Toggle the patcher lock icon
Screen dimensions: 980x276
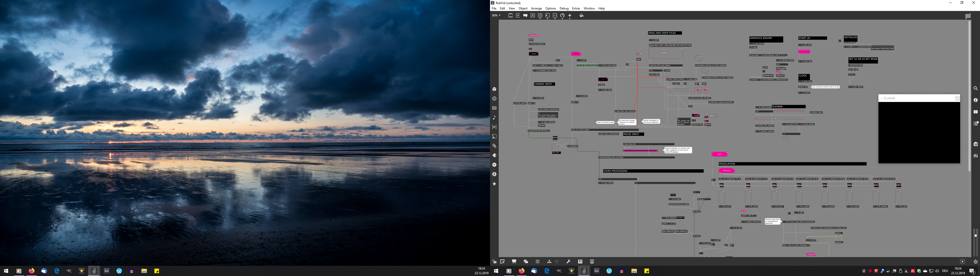(x=494, y=261)
